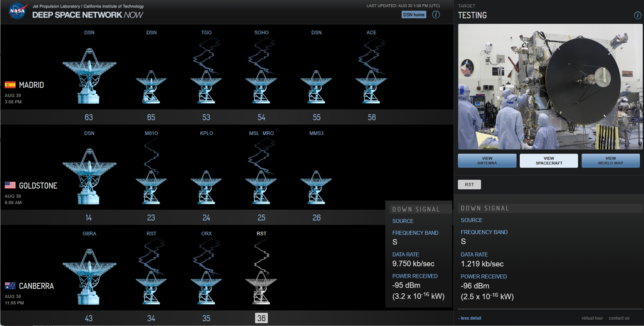Image resolution: width=644 pixels, height=326 pixels.
Task: Click the DSN home button
Action: (x=414, y=15)
